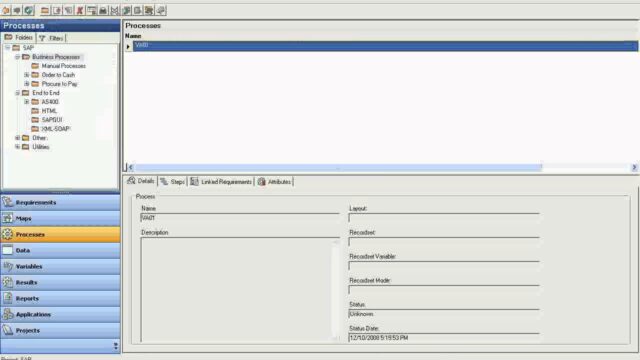Click into the Recordset field
The image size is (640, 360).
coord(444,242)
